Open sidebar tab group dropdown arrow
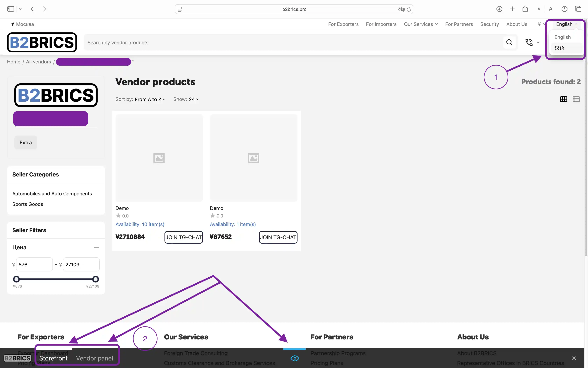This screenshot has height=368, width=588. pos(20,9)
